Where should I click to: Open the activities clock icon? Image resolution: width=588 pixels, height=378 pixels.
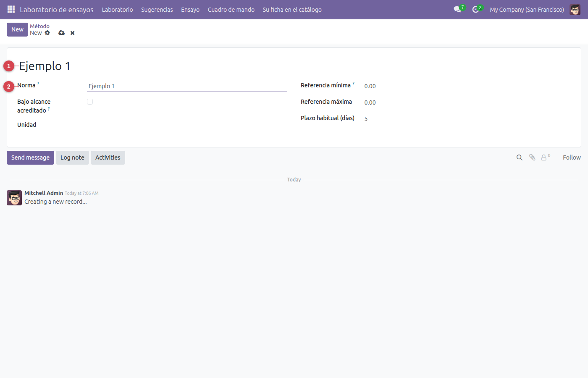(x=475, y=9)
